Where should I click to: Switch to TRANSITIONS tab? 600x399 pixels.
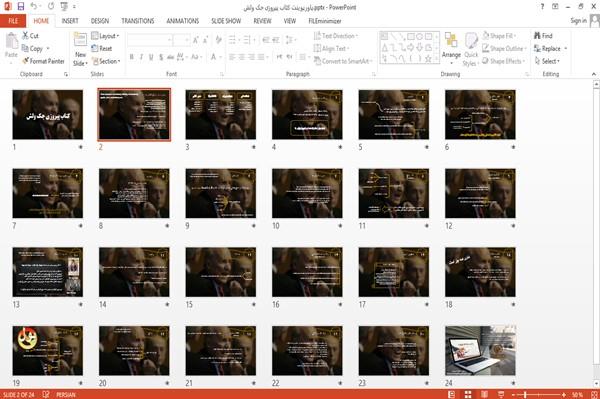tap(138, 21)
